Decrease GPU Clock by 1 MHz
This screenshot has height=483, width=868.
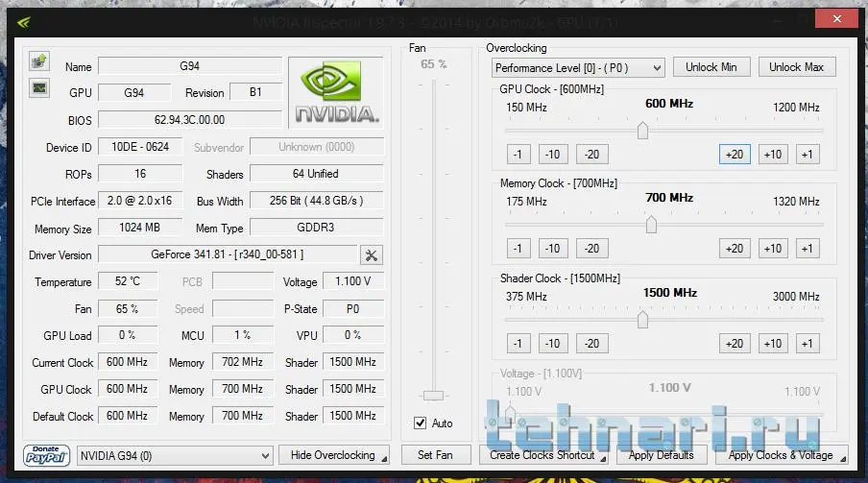pyautogui.click(x=518, y=155)
